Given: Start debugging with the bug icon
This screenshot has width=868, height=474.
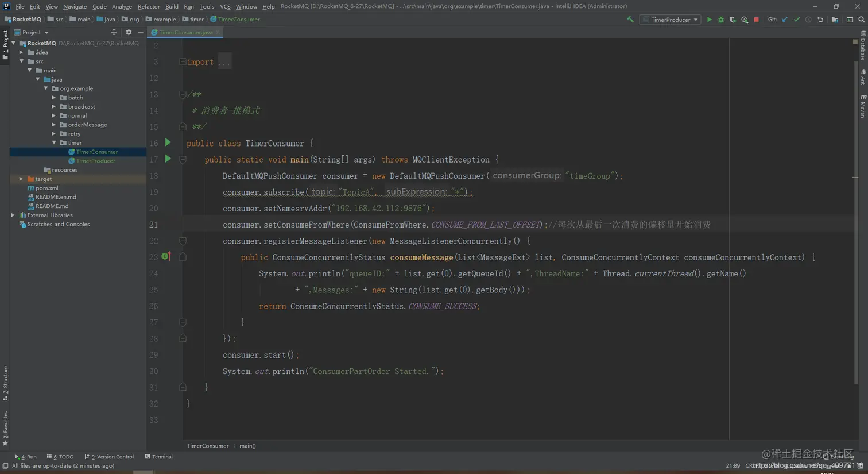Looking at the screenshot, I should tap(721, 20).
